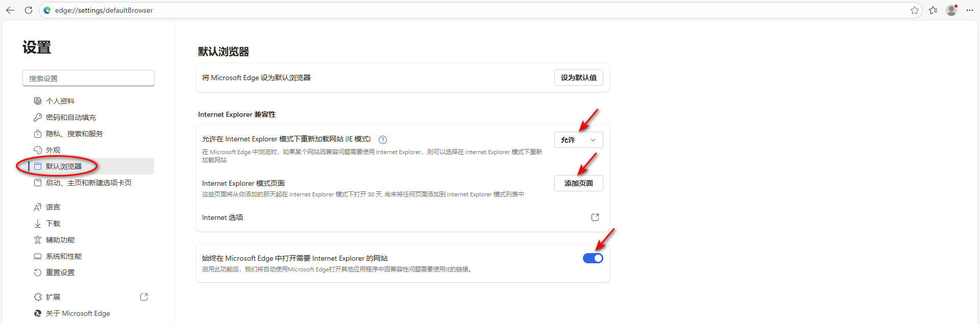Screen dimensions: 980x324
Task: Click the 添加页面 button
Action: coord(578,183)
